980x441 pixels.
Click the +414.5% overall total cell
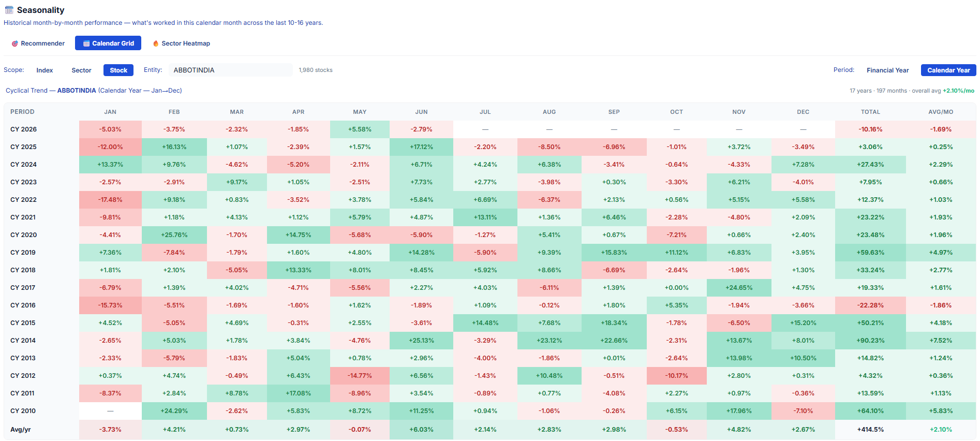(870, 430)
